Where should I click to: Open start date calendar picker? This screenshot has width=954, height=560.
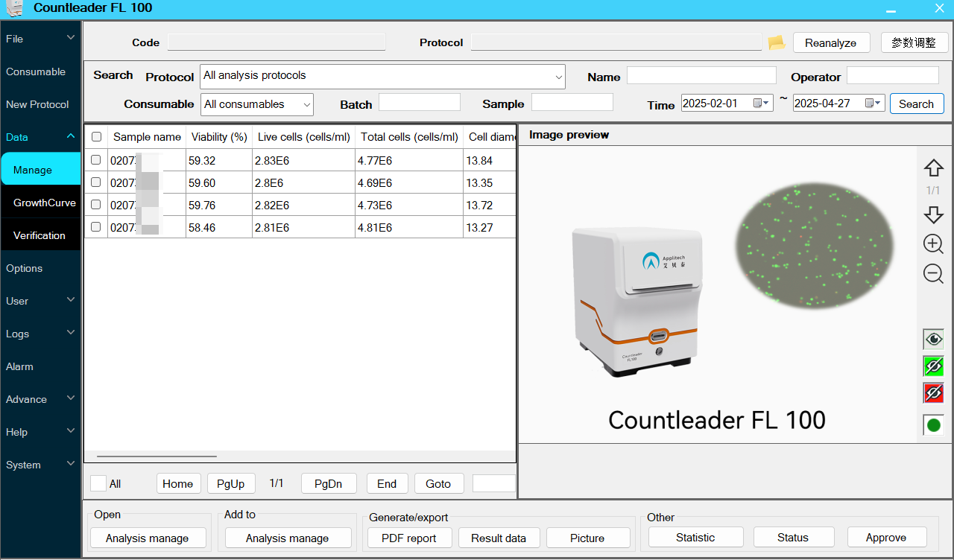pyautogui.click(x=762, y=104)
